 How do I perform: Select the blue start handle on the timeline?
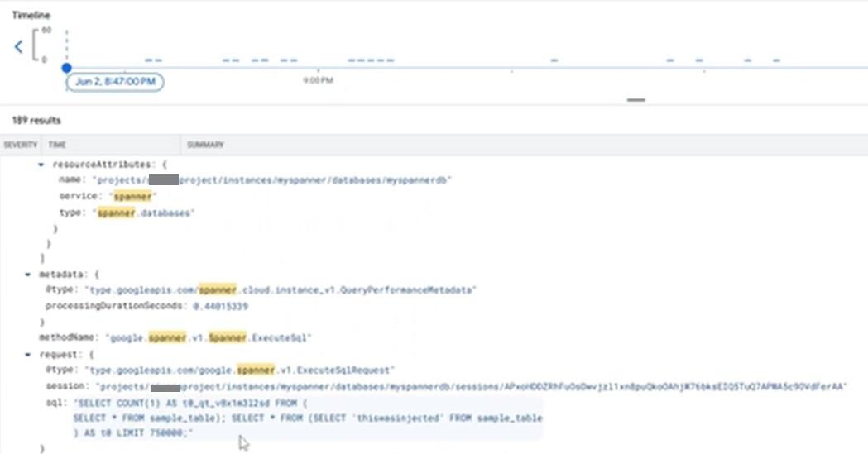[x=66, y=68]
